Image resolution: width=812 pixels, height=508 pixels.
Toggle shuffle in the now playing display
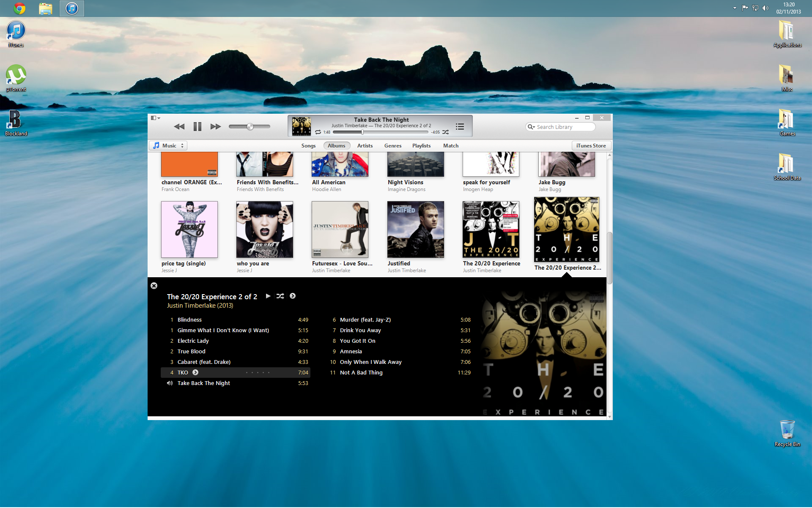click(x=446, y=132)
